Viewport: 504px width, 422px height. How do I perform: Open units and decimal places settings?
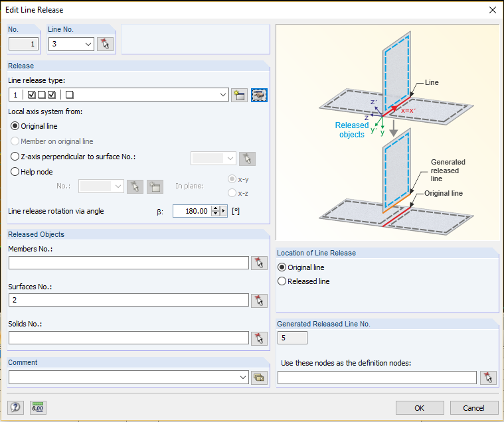point(38,408)
